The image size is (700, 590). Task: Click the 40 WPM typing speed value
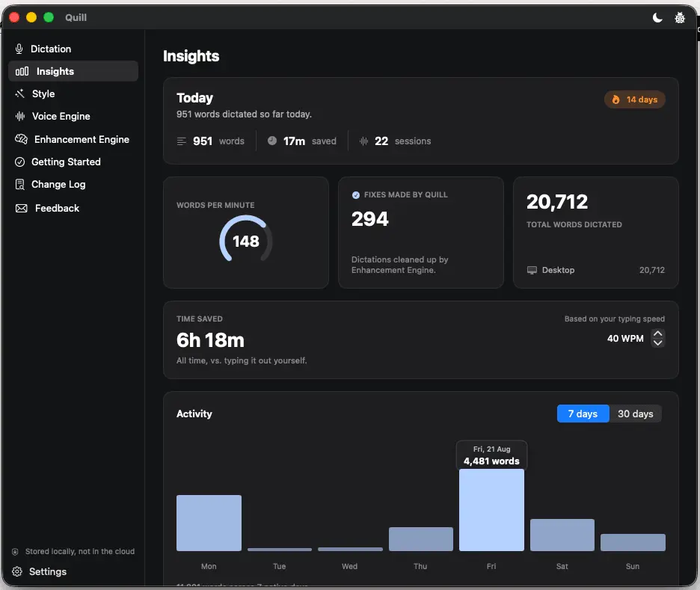pyautogui.click(x=625, y=339)
